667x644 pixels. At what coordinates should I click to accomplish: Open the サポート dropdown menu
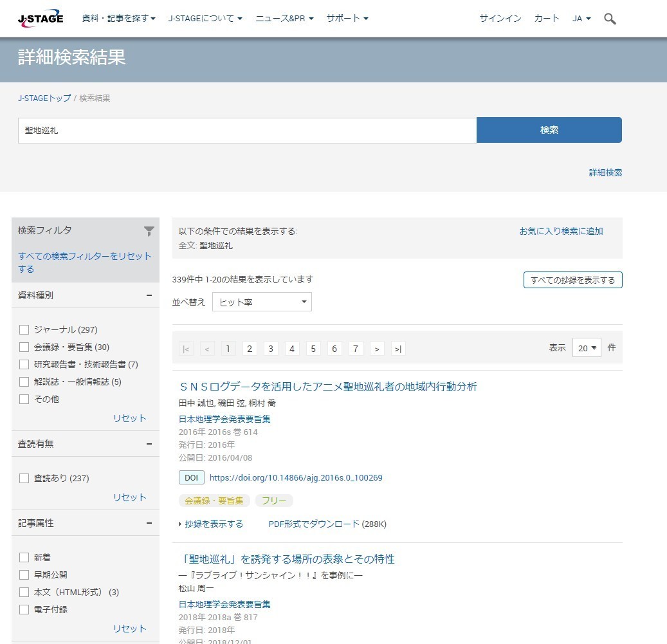click(x=347, y=18)
